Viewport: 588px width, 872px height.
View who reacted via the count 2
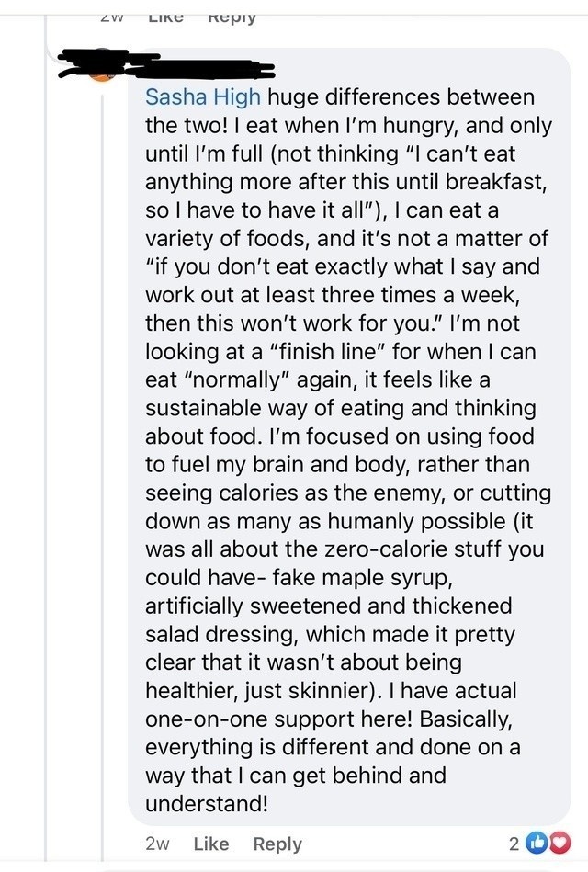pos(514,843)
